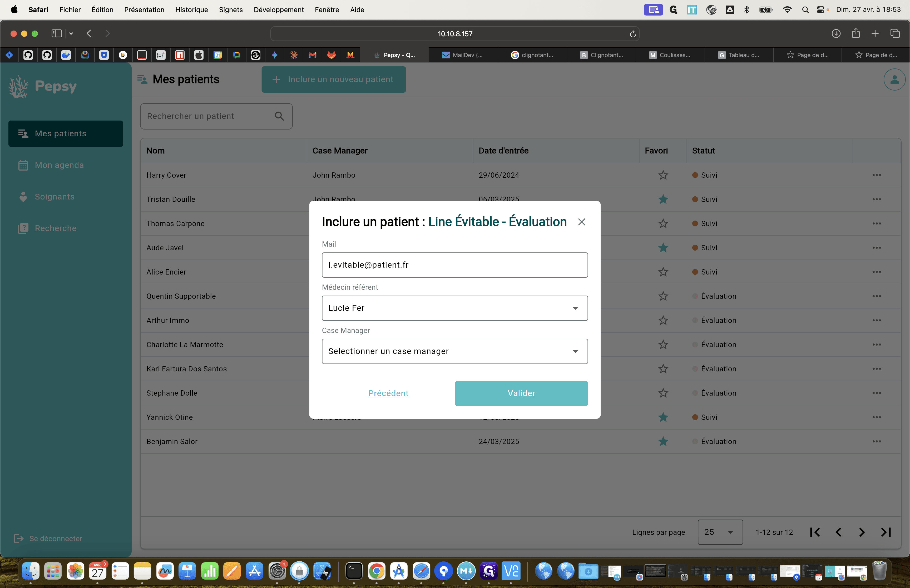Click Se déconnecter to log out
The image size is (910, 588).
point(48,538)
